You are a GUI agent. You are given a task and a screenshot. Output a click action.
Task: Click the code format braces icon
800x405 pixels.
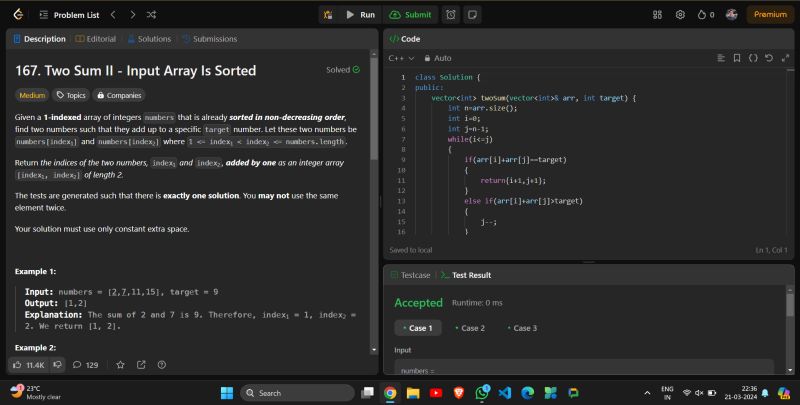tap(753, 58)
